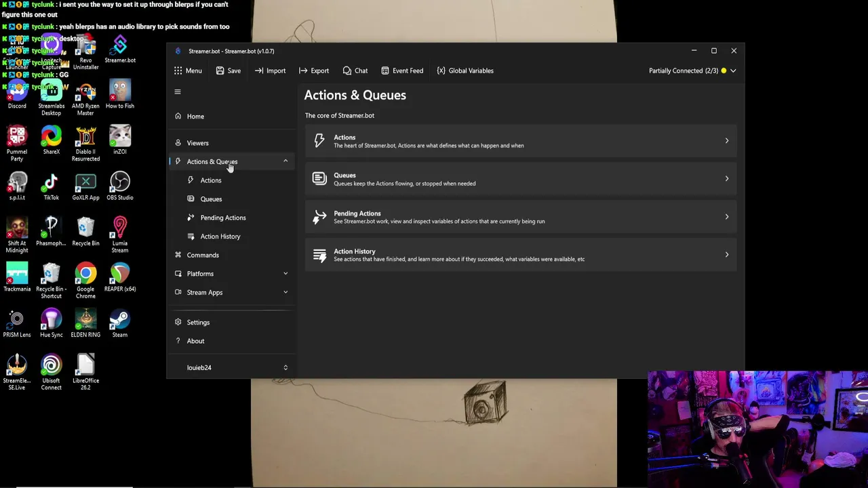Click the Pending Actions card title
Screen dimensions: 868x488
(357, 213)
